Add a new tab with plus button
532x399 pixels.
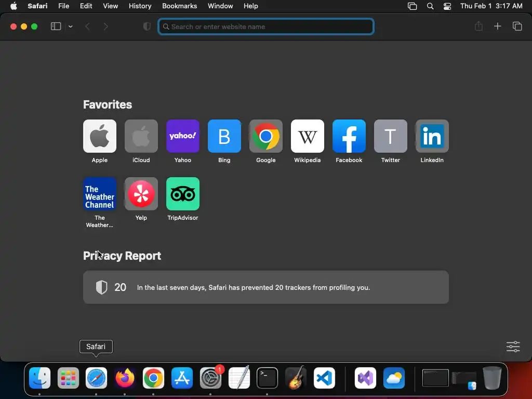pos(497,26)
